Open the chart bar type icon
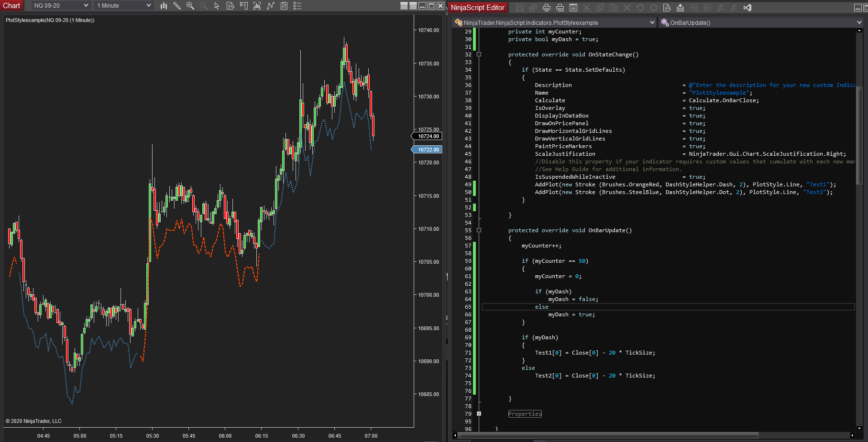The width and height of the screenshot is (868, 442). click(x=164, y=6)
